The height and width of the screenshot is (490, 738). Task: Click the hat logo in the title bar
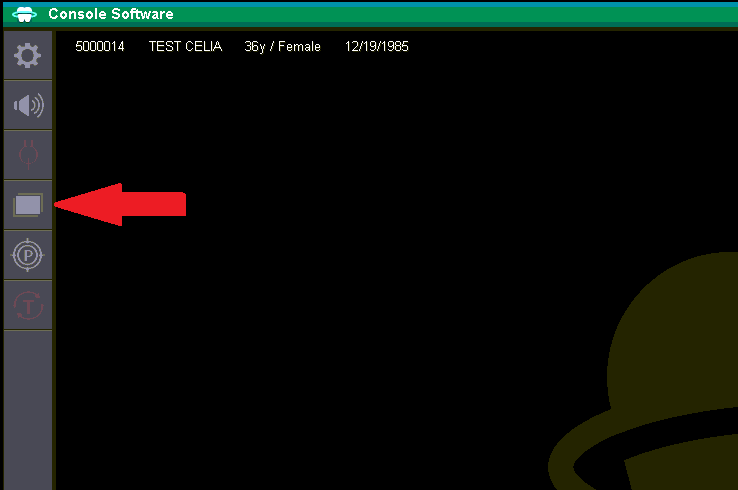(24, 14)
